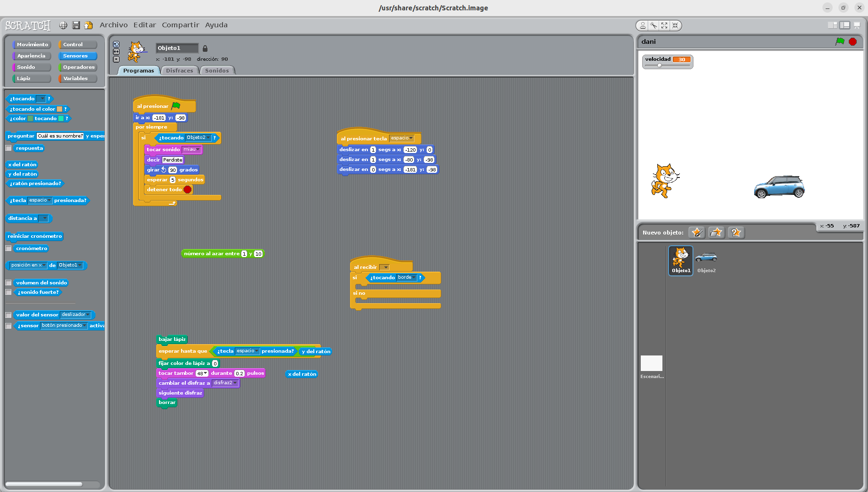The image size is (868, 492).
Task: Switch to the Disfraces tab
Action: (x=179, y=71)
